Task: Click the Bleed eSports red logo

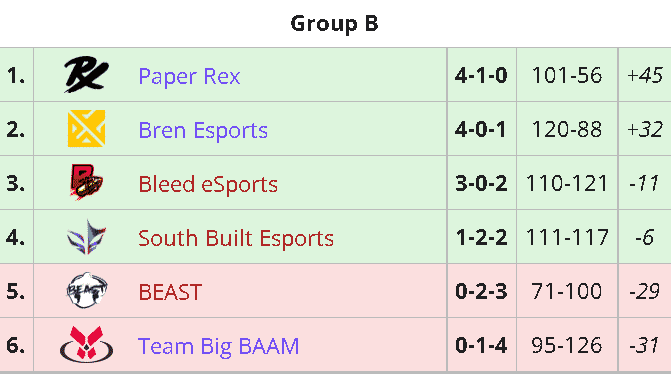Action: click(x=86, y=182)
